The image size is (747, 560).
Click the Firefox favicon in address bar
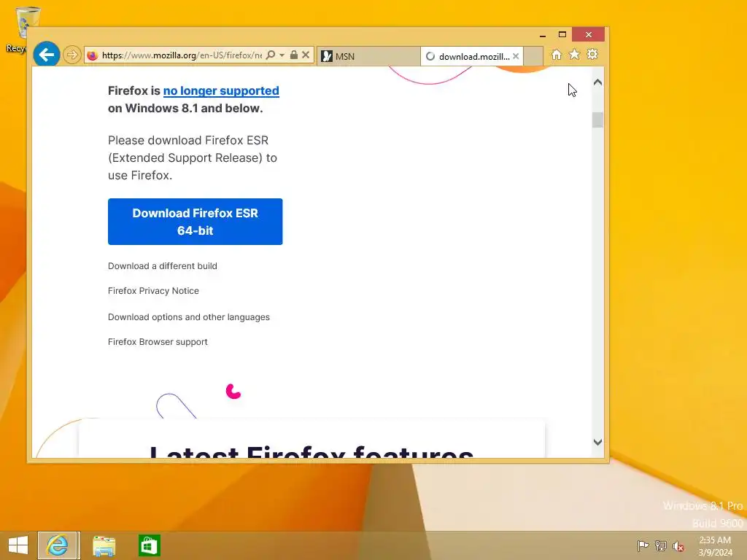[x=93, y=55]
